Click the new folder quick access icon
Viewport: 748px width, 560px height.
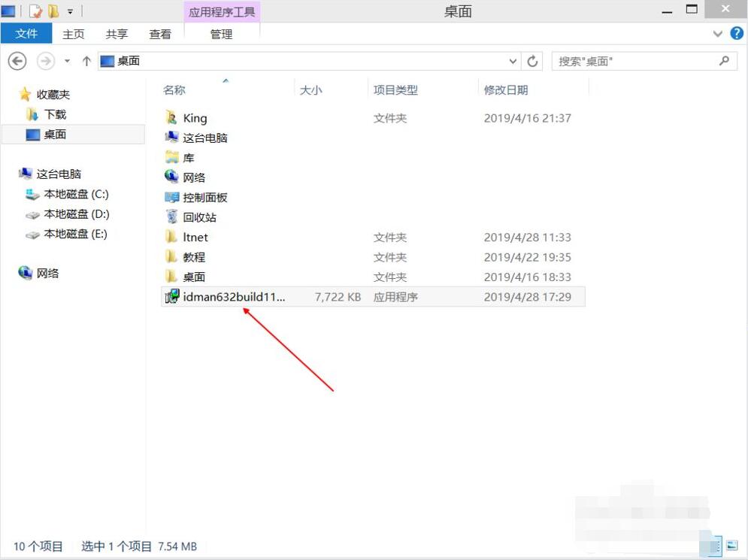(x=53, y=11)
